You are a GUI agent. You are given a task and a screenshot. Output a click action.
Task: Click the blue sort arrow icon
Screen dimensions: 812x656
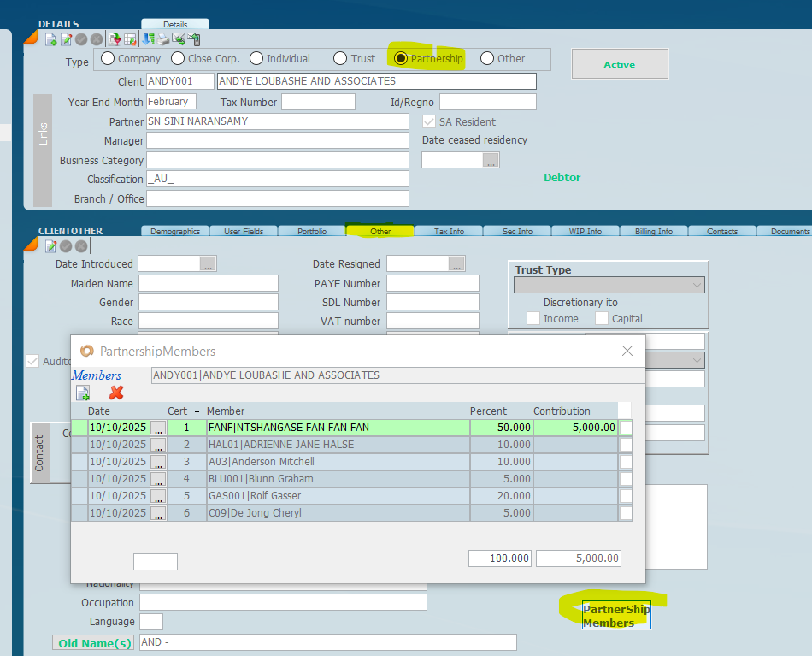click(149, 39)
